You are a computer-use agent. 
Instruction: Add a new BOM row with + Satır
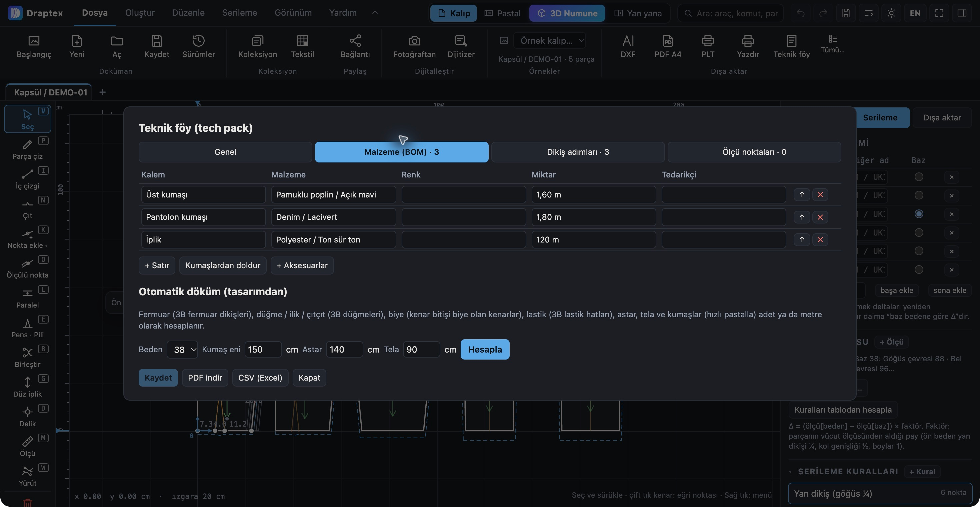coord(157,265)
